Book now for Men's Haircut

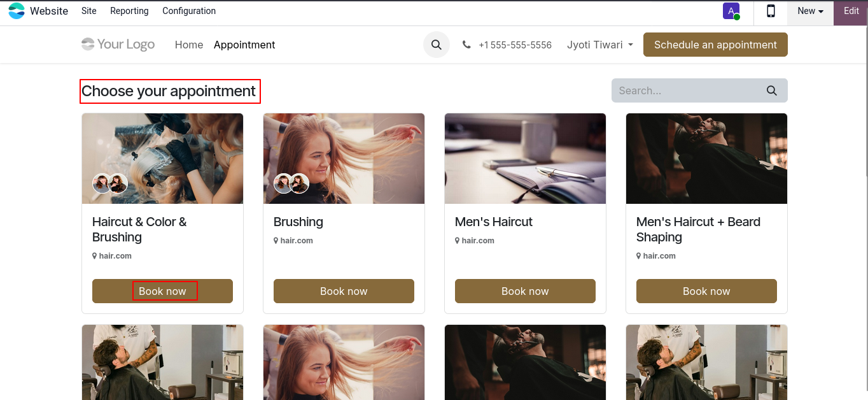525,291
